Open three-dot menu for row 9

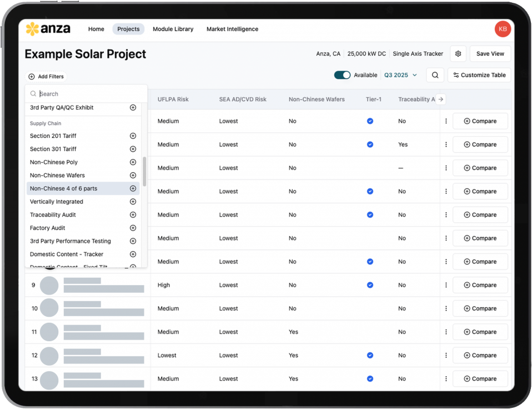coord(446,285)
